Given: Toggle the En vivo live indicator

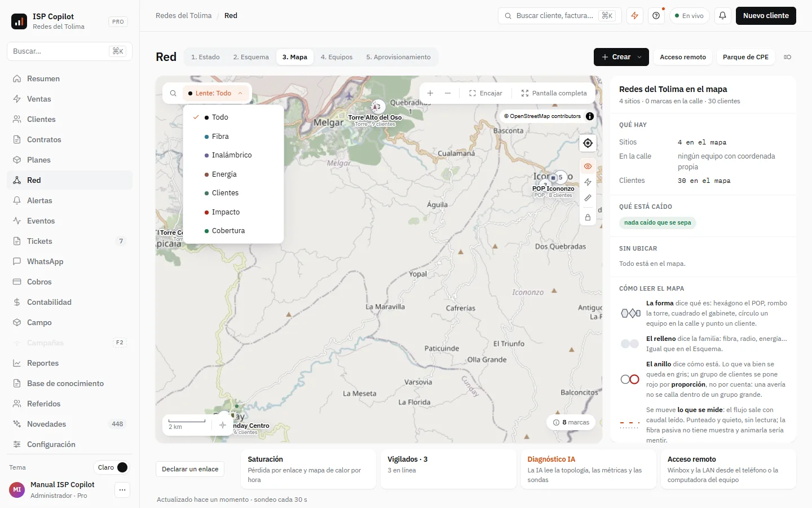Looking at the screenshot, I should (689, 16).
